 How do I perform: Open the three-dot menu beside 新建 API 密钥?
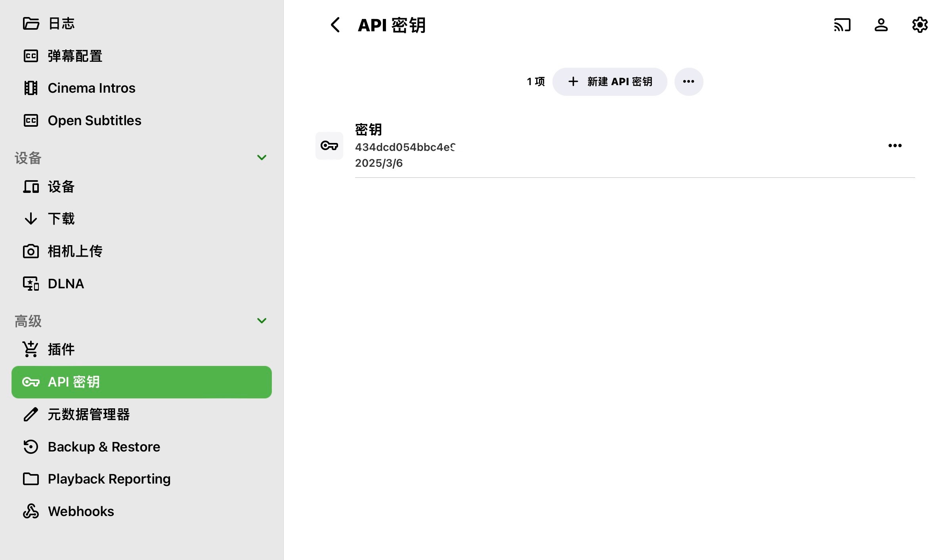[x=688, y=82]
